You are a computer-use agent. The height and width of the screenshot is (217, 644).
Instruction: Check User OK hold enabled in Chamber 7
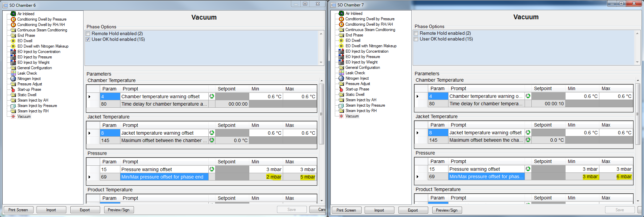click(416, 39)
